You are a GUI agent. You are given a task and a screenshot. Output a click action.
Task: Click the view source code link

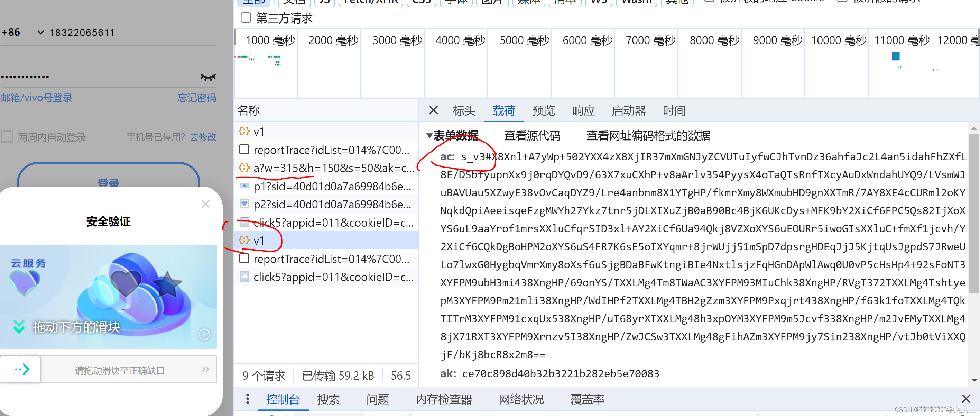pyautogui.click(x=532, y=136)
